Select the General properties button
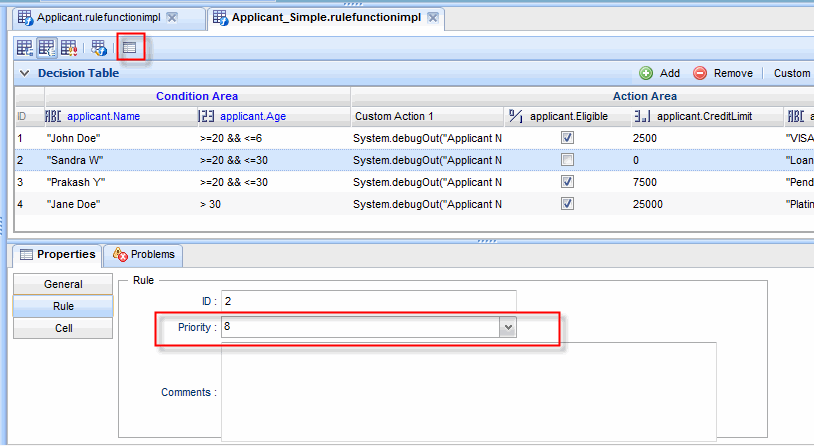814x446 pixels. pyautogui.click(x=63, y=284)
